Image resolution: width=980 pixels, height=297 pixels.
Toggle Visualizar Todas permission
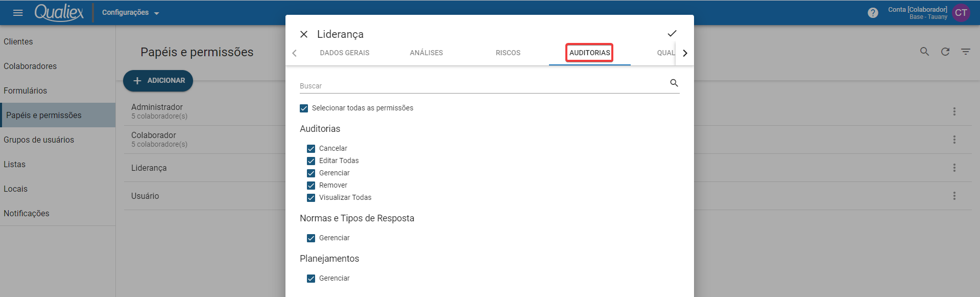(311, 198)
